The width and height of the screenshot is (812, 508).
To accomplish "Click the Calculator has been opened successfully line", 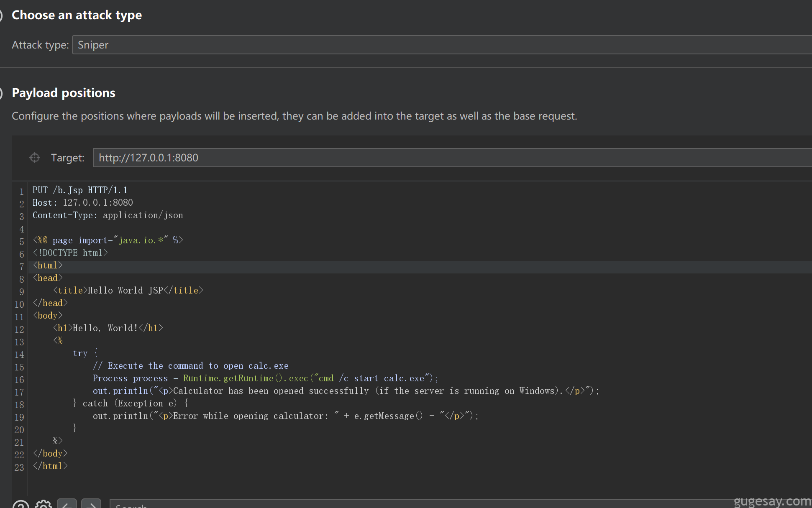I will coord(346,391).
